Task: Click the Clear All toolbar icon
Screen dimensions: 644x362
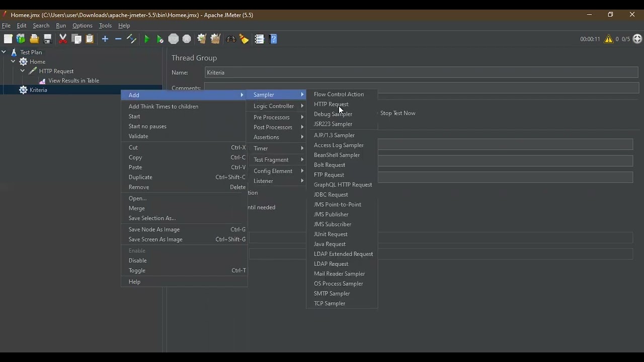Action: click(215, 39)
